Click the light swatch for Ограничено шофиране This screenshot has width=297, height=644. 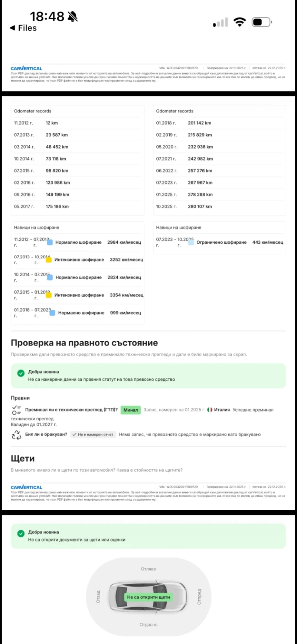pyautogui.click(x=191, y=242)
